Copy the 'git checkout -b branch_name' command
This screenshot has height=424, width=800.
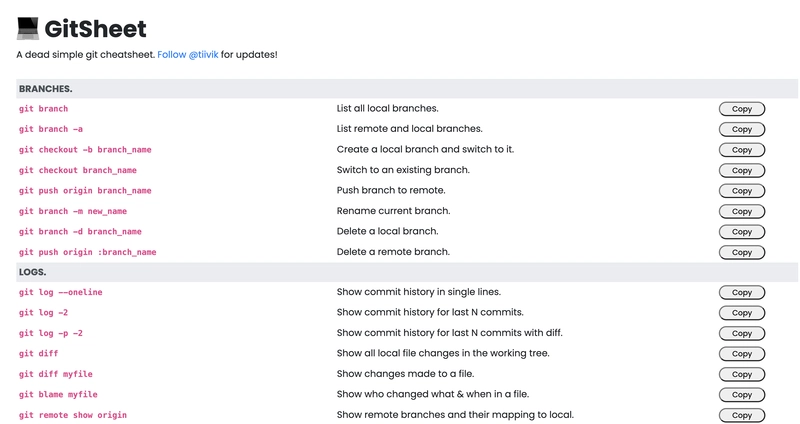coord(742,149)
